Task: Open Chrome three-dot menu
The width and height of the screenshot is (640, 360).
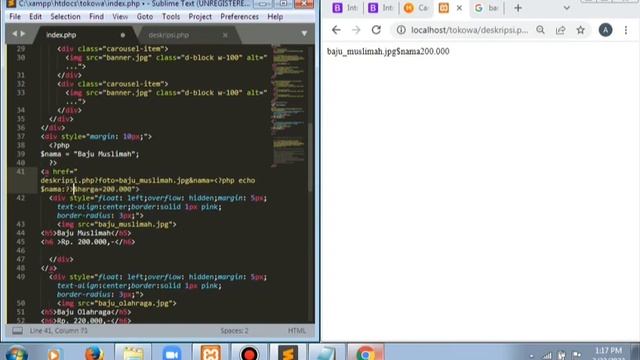Action: [x=626, y=30]
